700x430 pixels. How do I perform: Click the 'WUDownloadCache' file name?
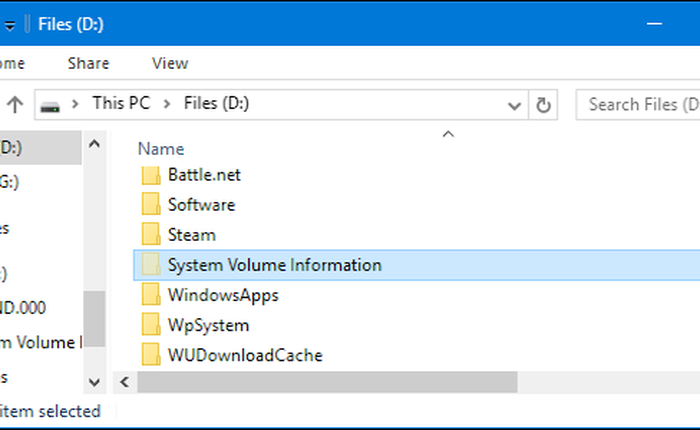(245, 355)
